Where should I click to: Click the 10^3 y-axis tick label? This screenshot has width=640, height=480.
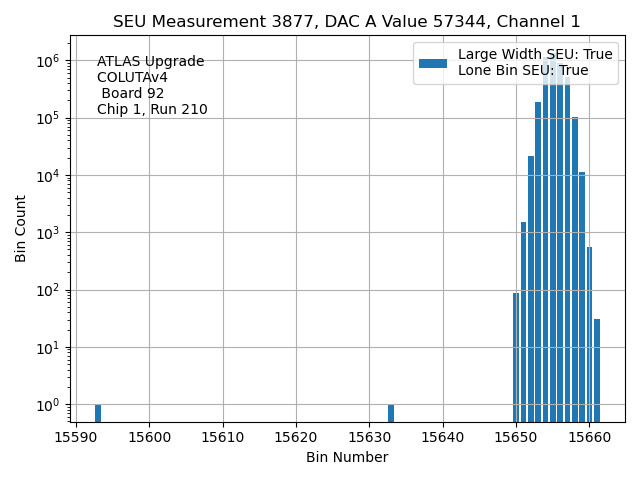(47, 233)
